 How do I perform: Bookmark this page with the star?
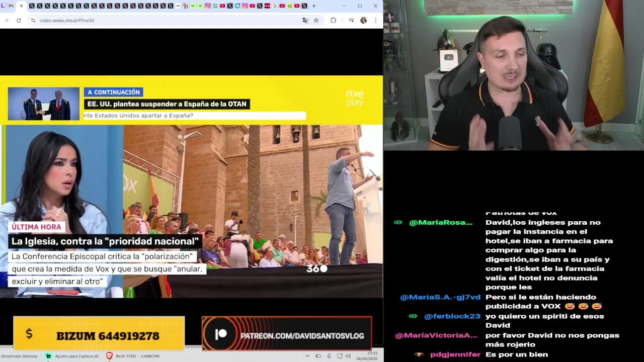(x=316, y=20)
